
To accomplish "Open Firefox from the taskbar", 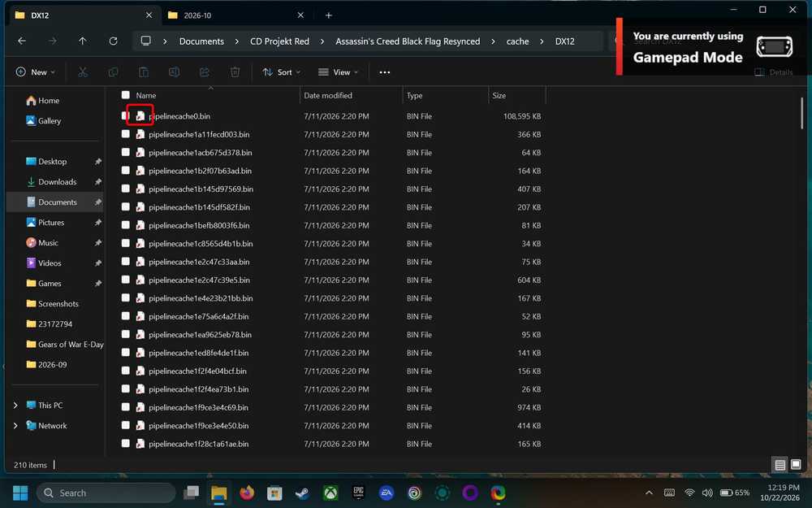I will tap(247, 493).
